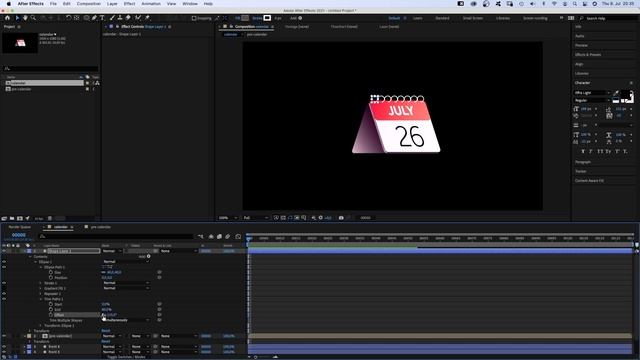Image resolution: width=640 pixels, height=360 pixels.
Task: Select the Brush tool
Action: (x=113, y=18)
